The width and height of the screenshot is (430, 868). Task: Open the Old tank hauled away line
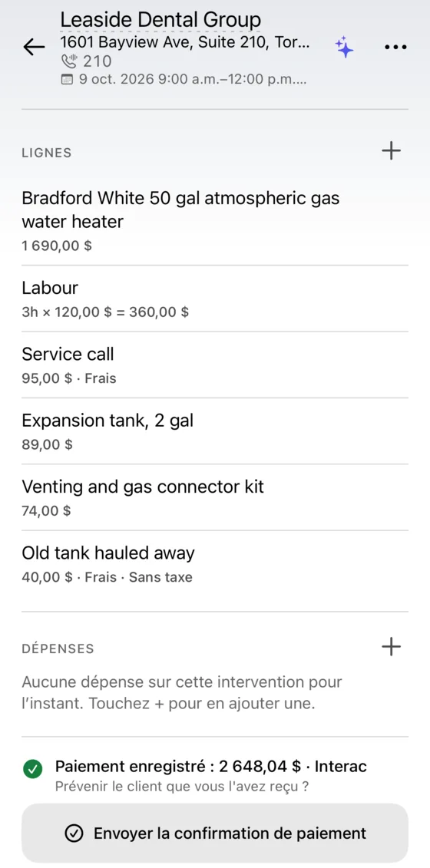(215, 564)
